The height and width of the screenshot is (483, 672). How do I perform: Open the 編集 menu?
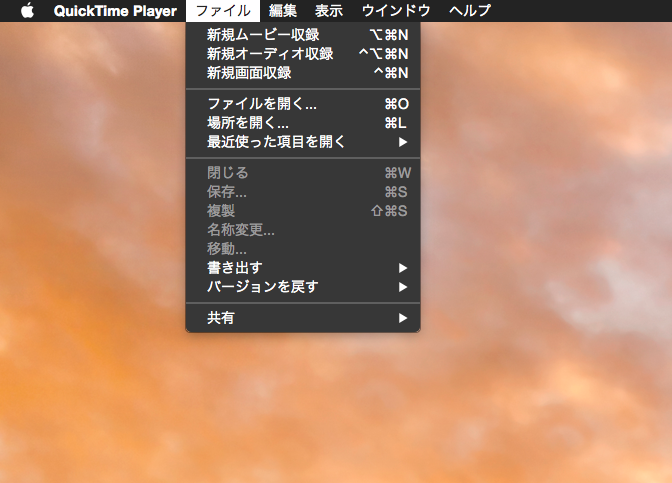point(282,10)
